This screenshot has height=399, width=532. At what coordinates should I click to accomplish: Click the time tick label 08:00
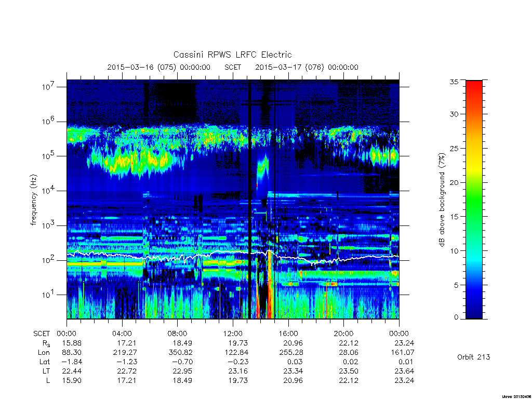point(178,334)
